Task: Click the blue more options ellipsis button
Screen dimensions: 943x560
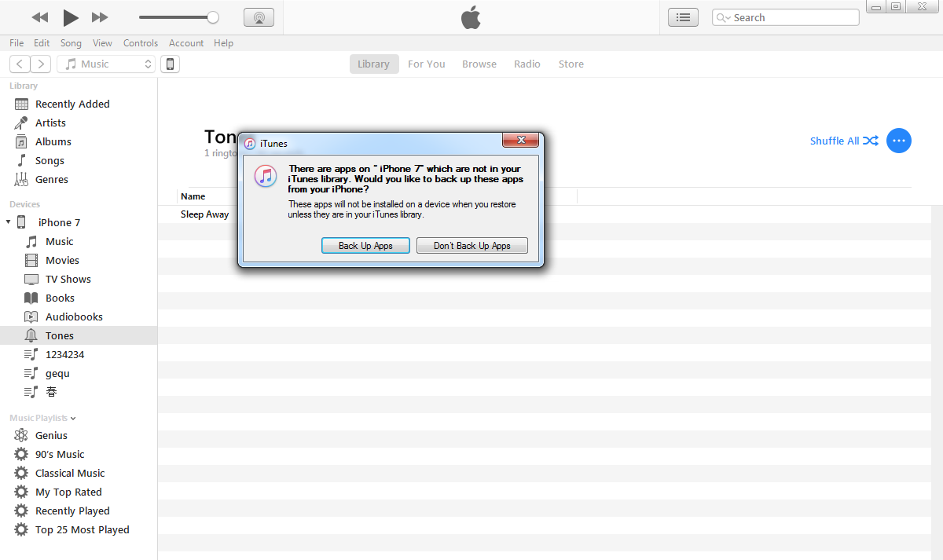Action: point(898,141)
